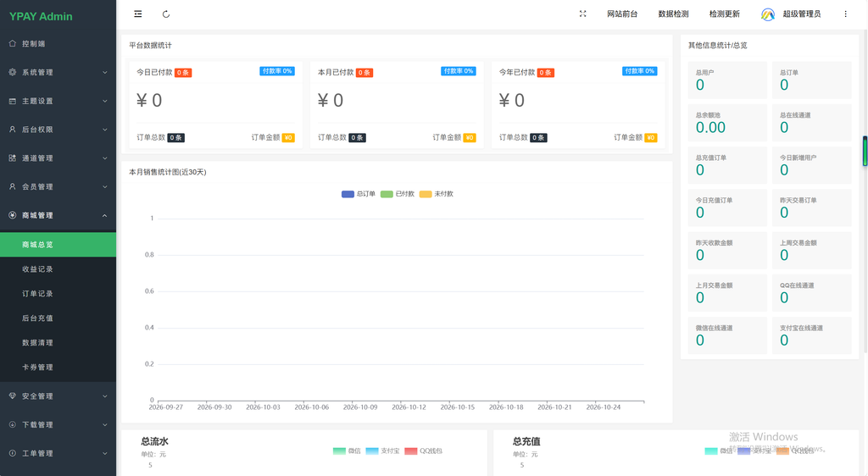Viewport: 868px width, 476px height.
Task: Click the 今年已付款 0条 red badge
Action: (x=546, y=73)
